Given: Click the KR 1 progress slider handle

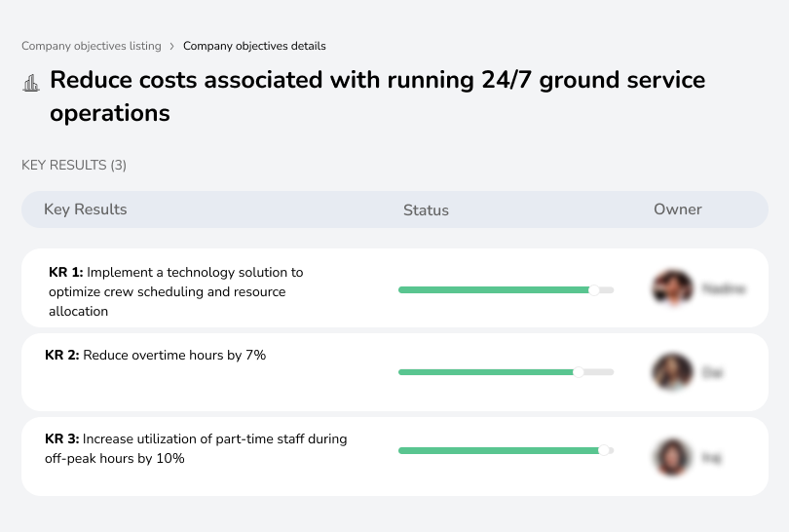Looking at the screenshot, I should pos(593,289).
